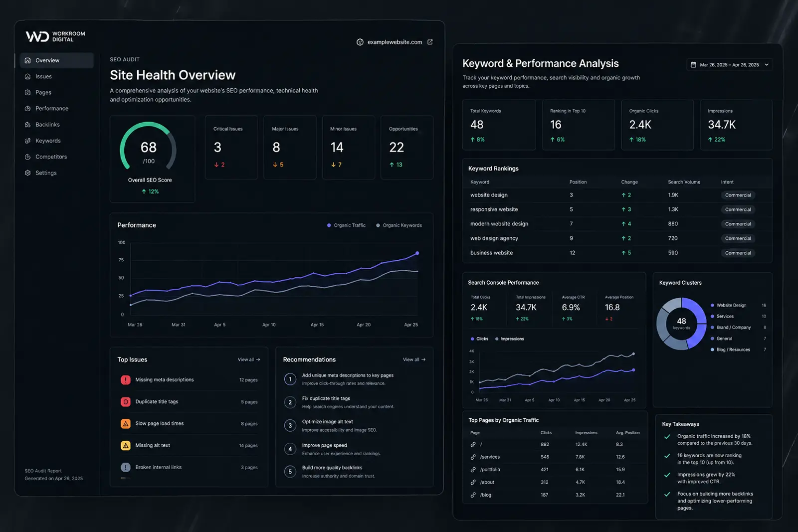
Task: Click the Total Keywords 48 card
Action: pos(499,125)
